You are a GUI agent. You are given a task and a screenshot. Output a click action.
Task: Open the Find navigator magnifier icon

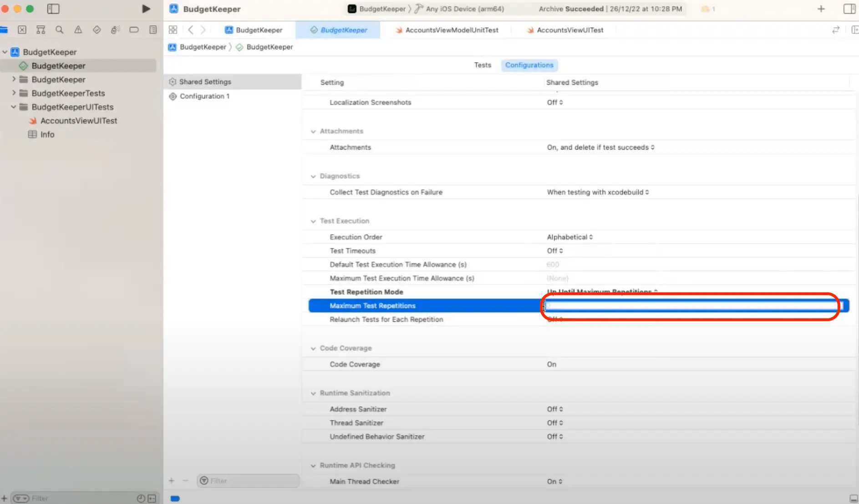(x=59, y=30)
